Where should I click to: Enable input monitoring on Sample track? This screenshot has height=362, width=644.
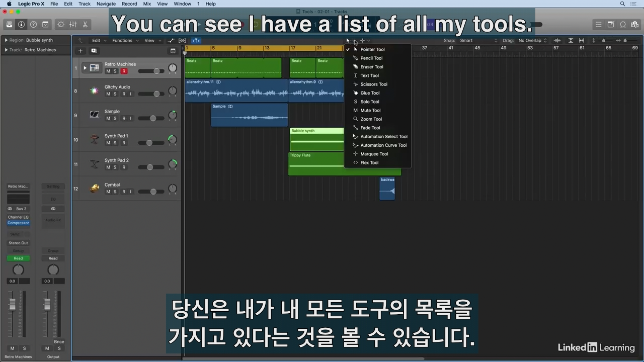(131, 119)
